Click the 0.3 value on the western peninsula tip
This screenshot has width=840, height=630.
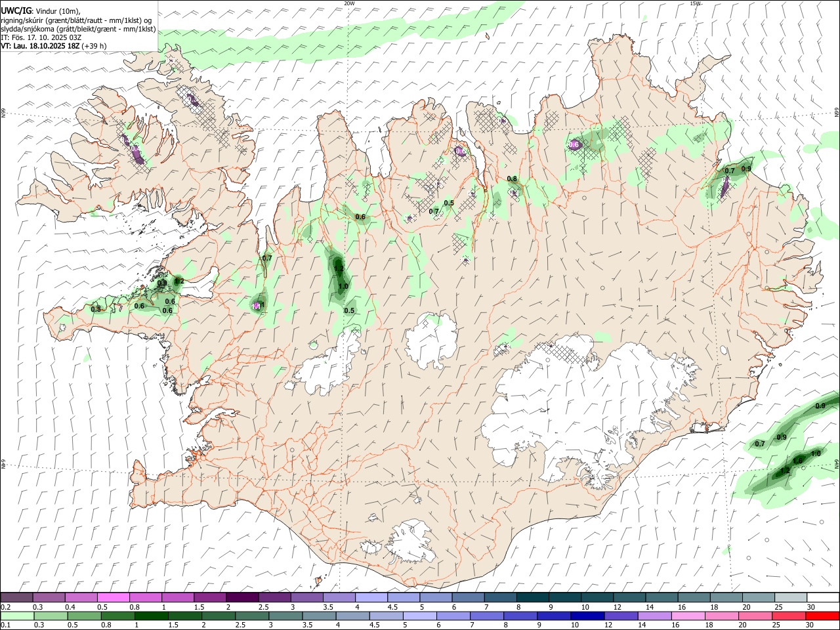click(96, 309)
